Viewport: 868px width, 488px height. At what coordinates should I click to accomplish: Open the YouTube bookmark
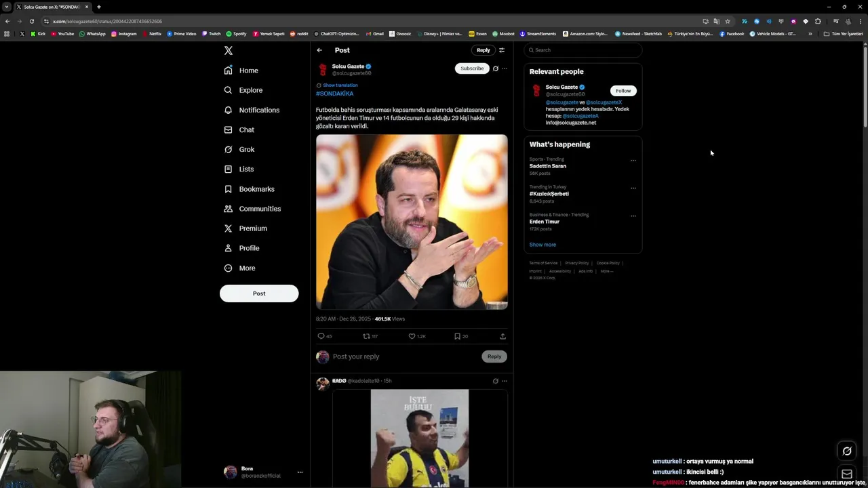[x=62, y=34]
